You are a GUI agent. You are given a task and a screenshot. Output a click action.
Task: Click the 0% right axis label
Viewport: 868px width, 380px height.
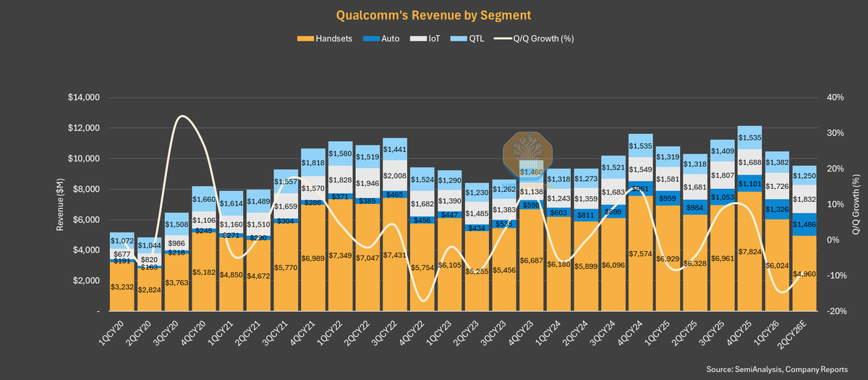pos(832,240)
